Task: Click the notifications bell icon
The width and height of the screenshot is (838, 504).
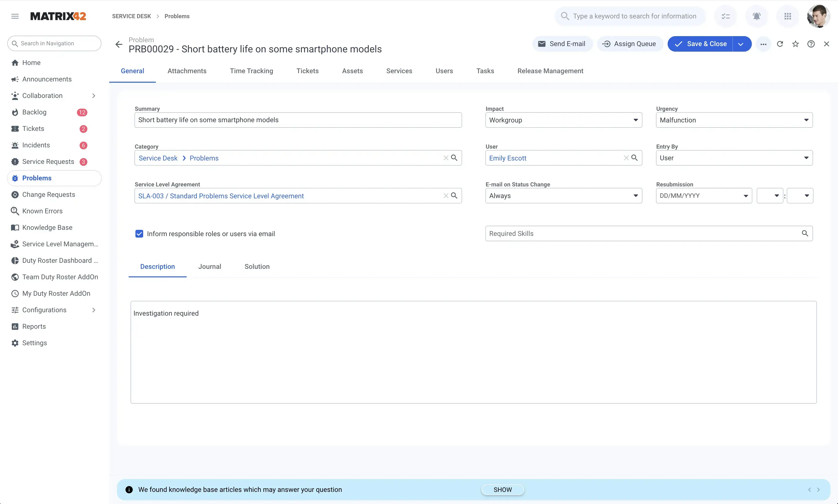Action: point(756,16)
